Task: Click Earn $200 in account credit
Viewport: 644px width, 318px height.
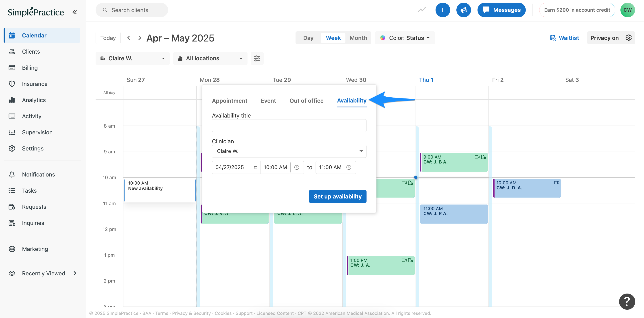Action: click(577, 10)
